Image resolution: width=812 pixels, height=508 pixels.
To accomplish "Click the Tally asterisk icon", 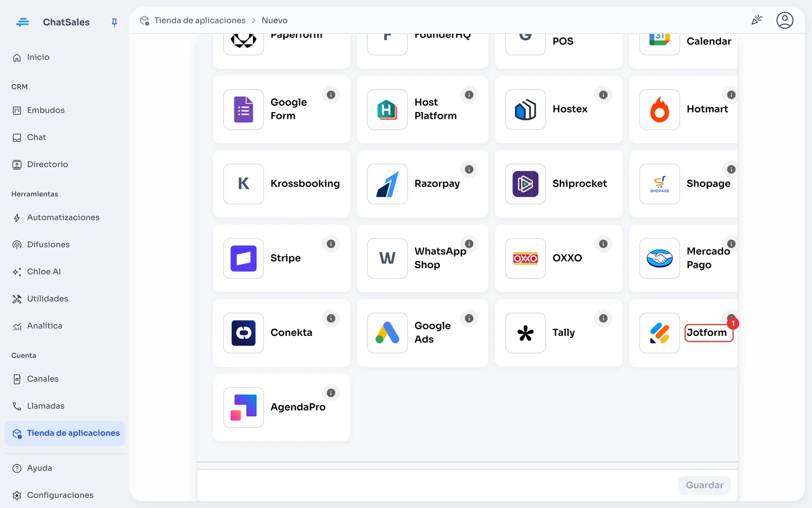I will (x=525, y=333).
